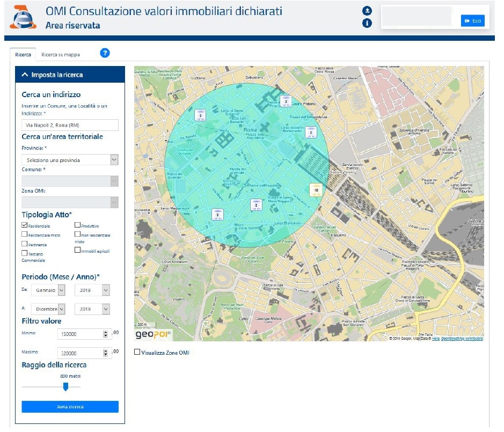This screenshot has width=504, height=432.
Task: Open the info icon in header
Action: pyautogui.click(x=367, y=23)
